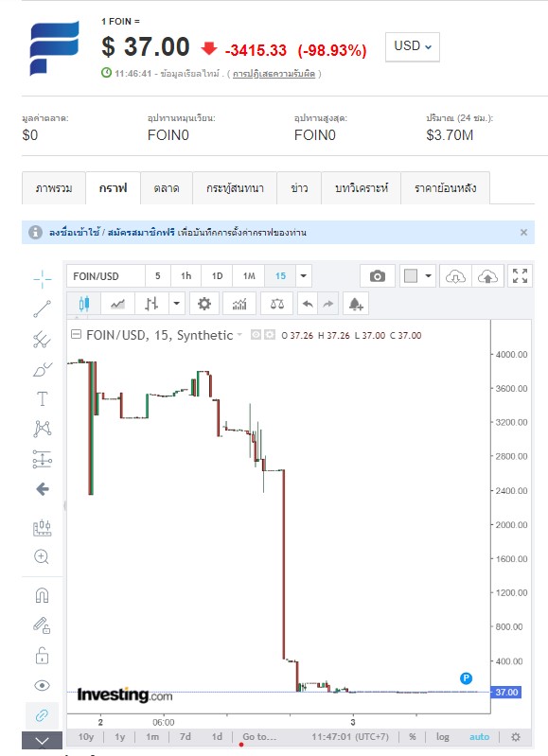The height and width of the screenshot is (756, 548).
Task: Toggle lock all drawing tools
Action: click(42, 656)
